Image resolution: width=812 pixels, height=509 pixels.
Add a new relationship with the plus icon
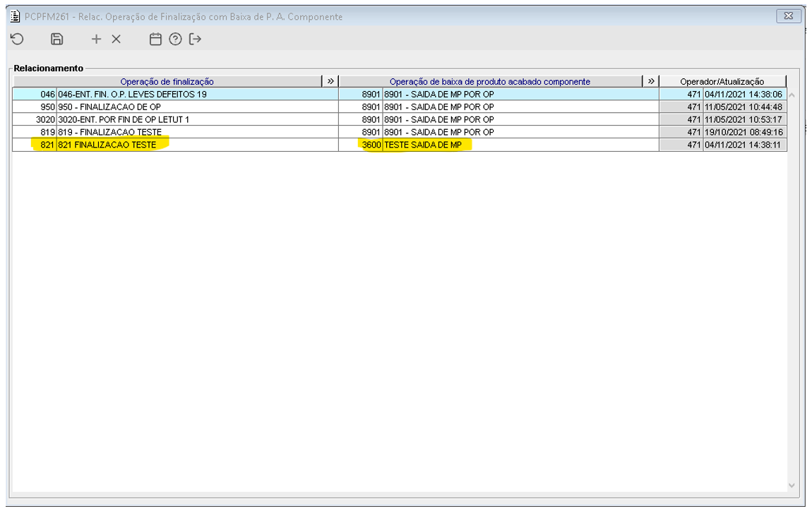click(96, 40)
